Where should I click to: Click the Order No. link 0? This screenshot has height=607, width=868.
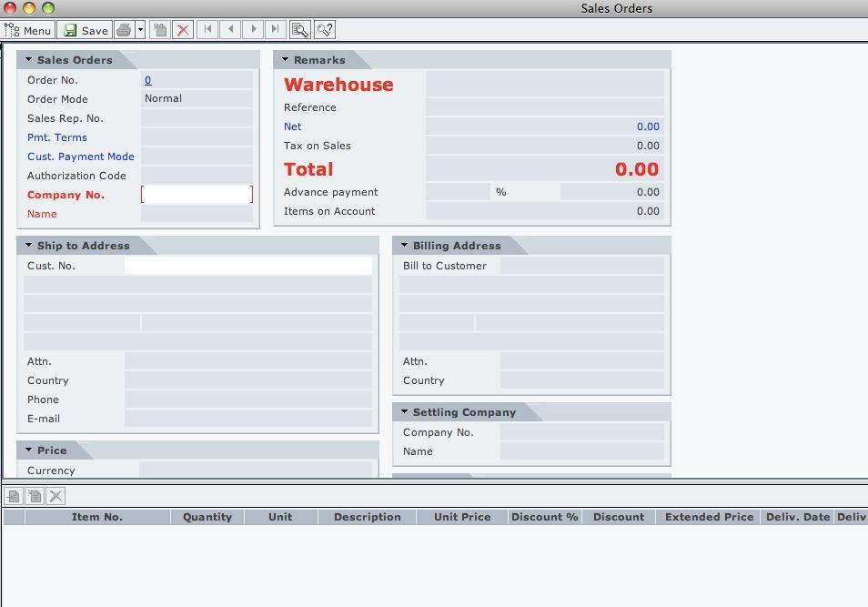[x=147, y=80]
